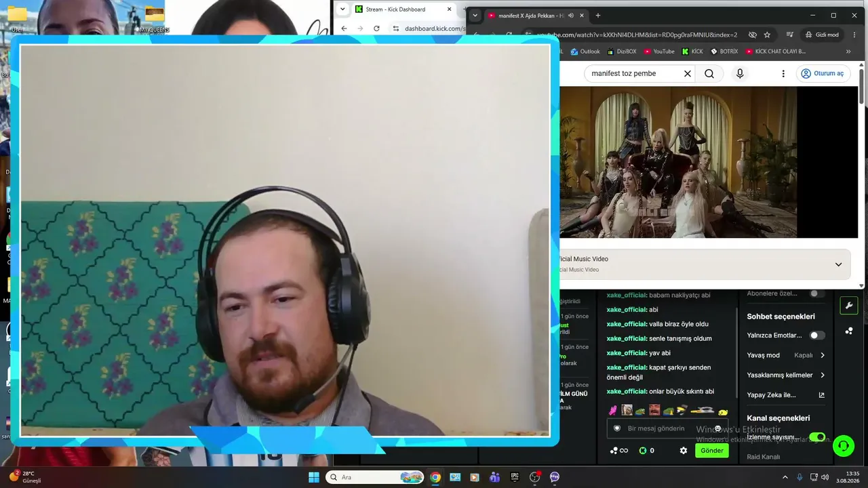
Task: Open the BOTRİX bookmark
Action: [x=724, y=52]
